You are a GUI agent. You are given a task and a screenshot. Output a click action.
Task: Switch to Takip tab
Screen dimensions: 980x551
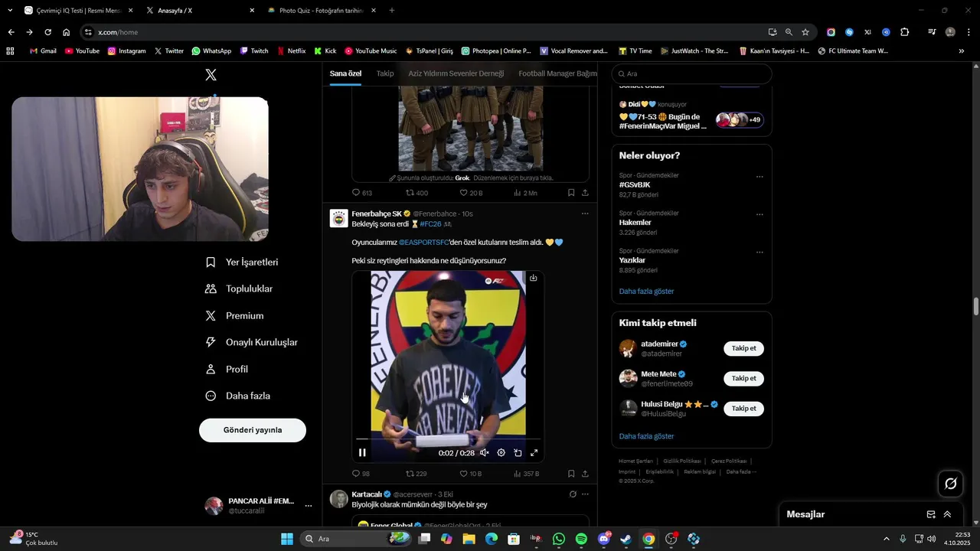click(385, 73)
